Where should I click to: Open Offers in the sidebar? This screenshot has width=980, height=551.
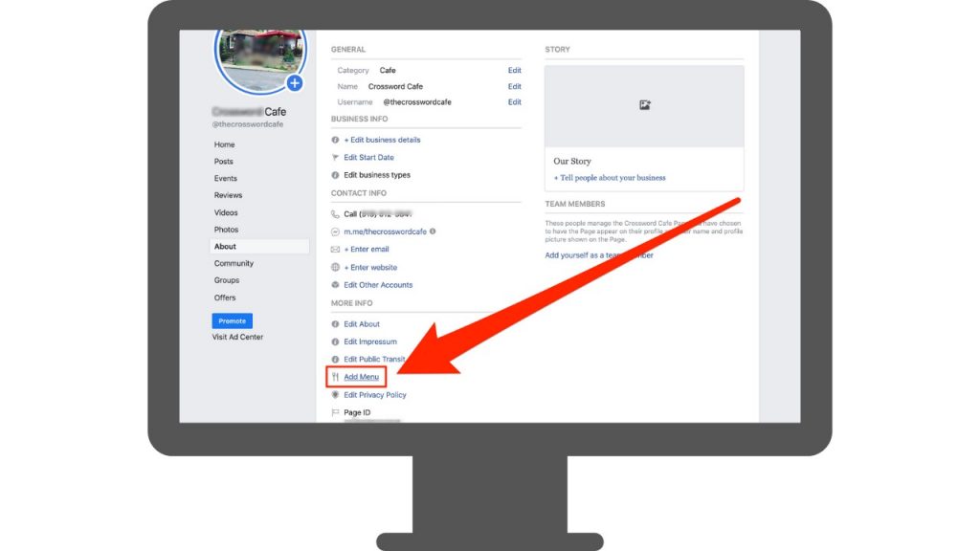225,298
